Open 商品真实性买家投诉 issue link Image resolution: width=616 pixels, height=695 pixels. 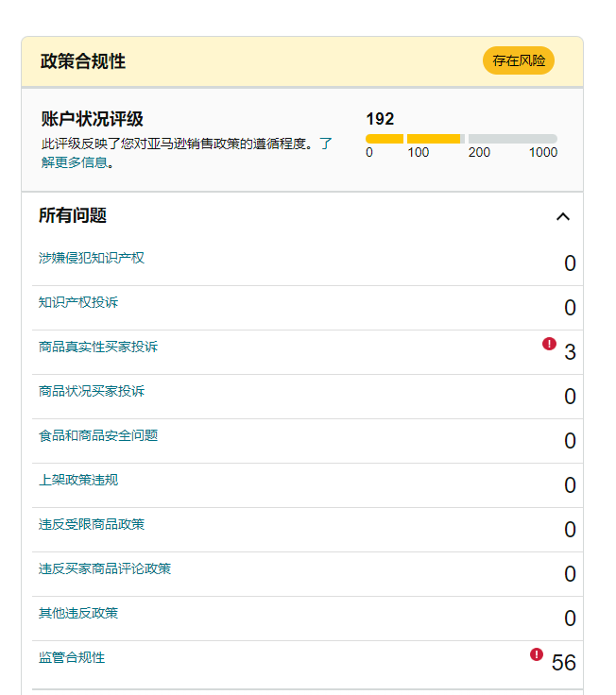click(98, 347)
